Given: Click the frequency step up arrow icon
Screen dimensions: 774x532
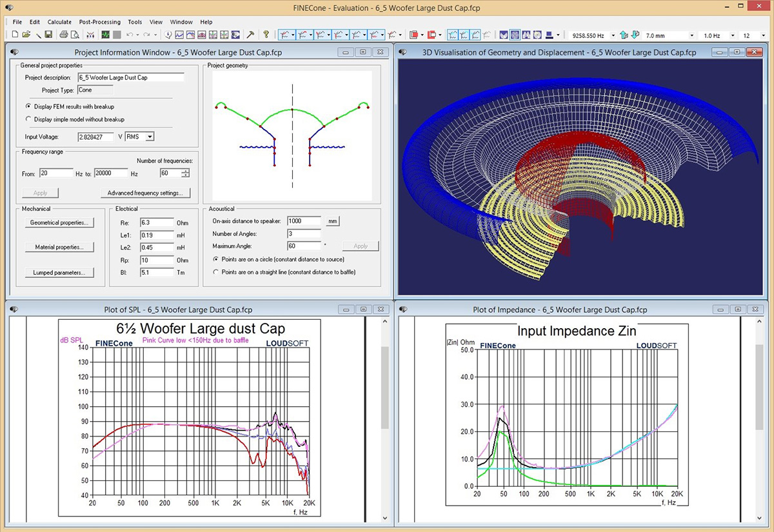Looking at the screenshot, I should (624, 34).
